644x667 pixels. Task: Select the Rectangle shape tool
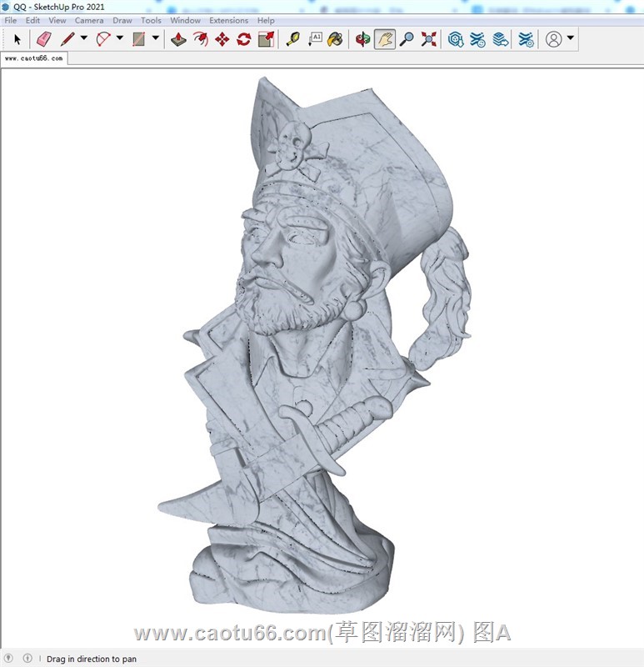[x=139, y=39]
